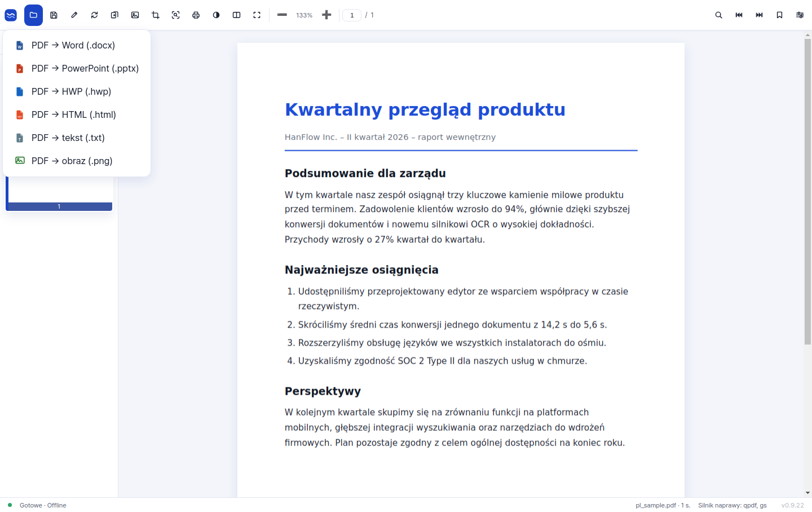This screenshot has width=812, height=512.
Task: Select the crop tool
Action: click(155, 15)
